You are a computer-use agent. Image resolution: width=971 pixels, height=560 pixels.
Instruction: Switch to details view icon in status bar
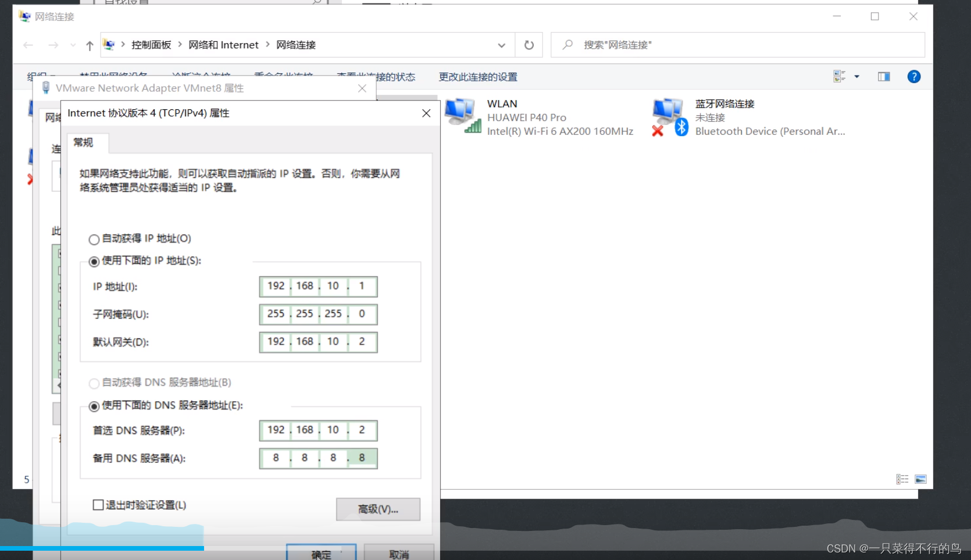pyautogui.click(x=902, y=479)
